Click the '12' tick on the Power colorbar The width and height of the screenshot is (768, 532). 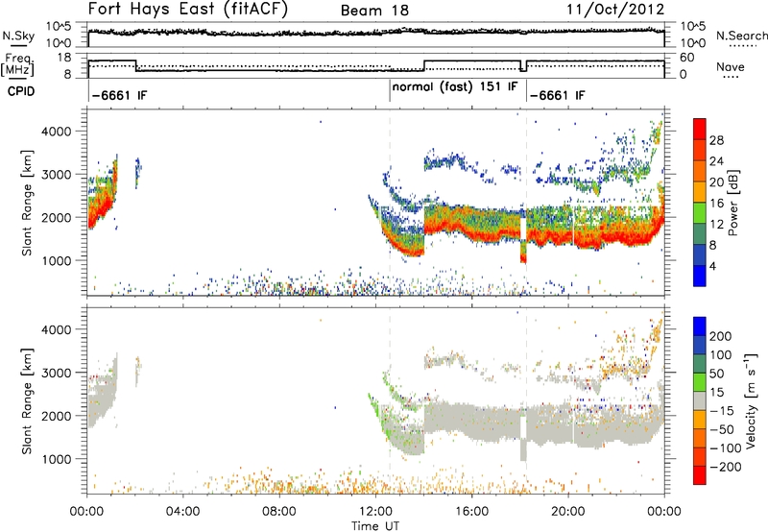tap(716, 225)
